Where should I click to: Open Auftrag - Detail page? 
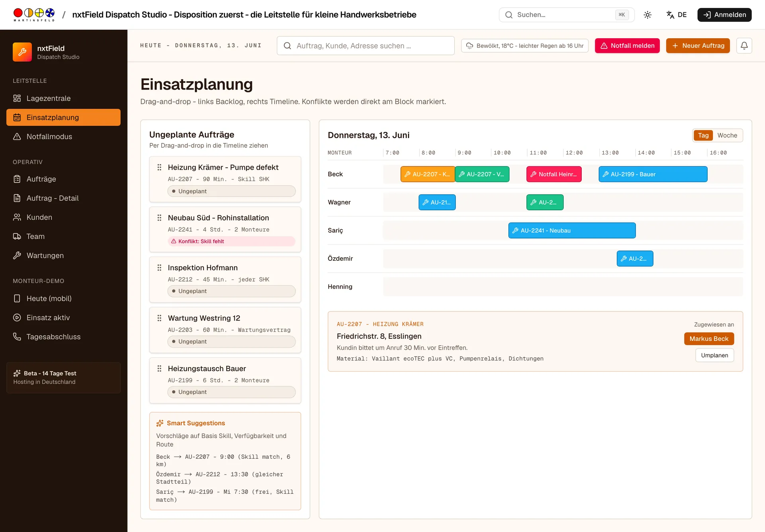point(63,198)
